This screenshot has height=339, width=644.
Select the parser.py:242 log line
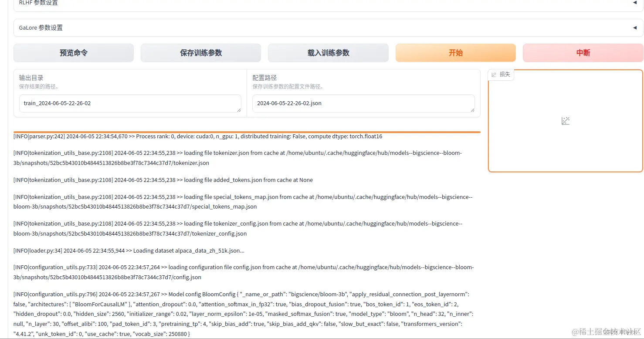coord(198,137)
